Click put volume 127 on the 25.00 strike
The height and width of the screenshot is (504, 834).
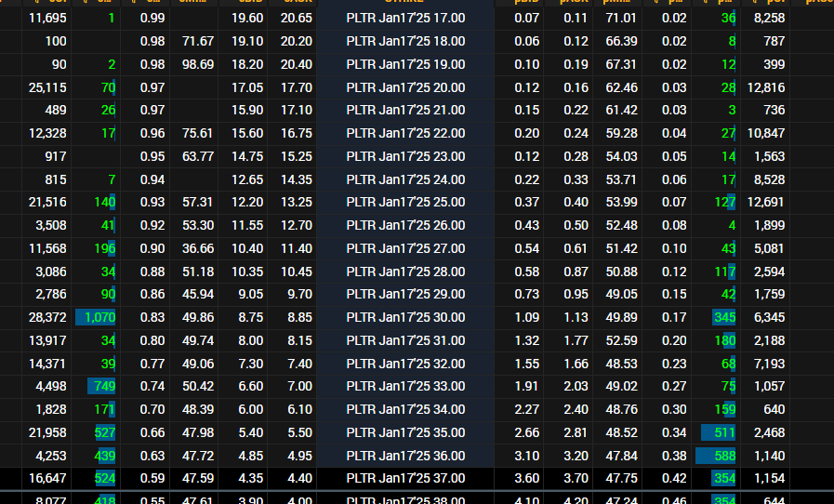(x=725, y=202)
